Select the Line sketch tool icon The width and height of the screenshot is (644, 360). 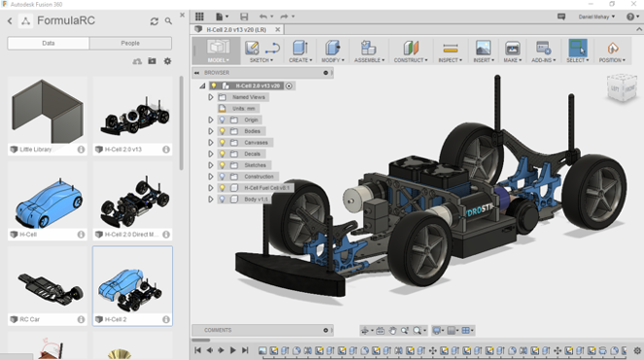click(x=272, y=48)
